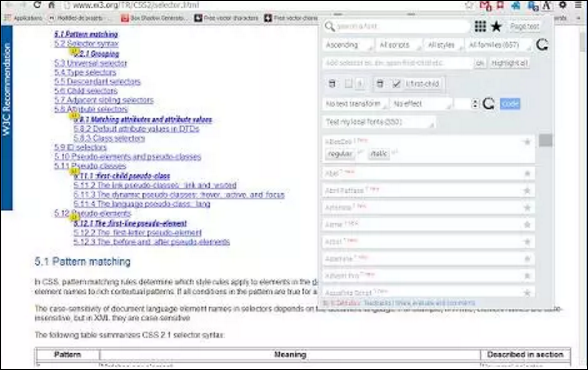The width and height of the screenshot is (588, 370).
Task: Open the Box Shadow Generator bookmark
Action: [x=153, y=18]
